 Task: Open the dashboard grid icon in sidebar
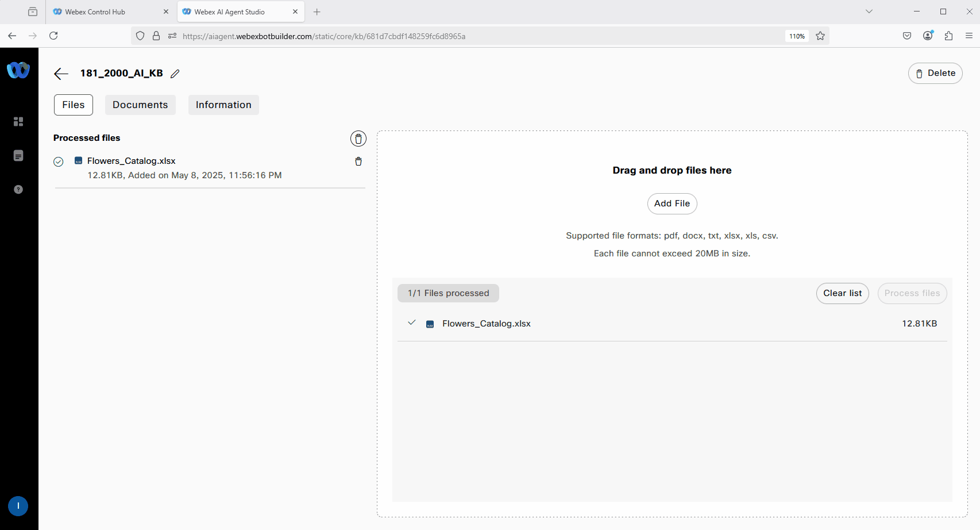(x=18, y=122)
